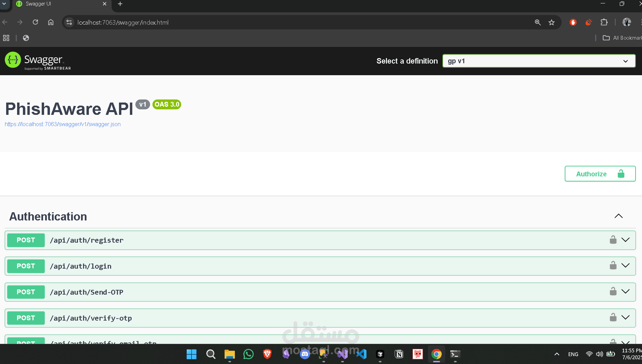Open Discord from taskbar

tap(305, 354)
